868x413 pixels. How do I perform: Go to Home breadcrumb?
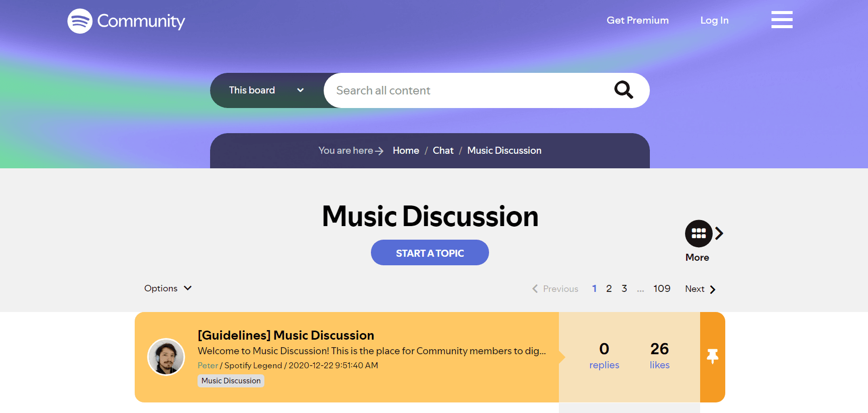click(x=406, y=150)
